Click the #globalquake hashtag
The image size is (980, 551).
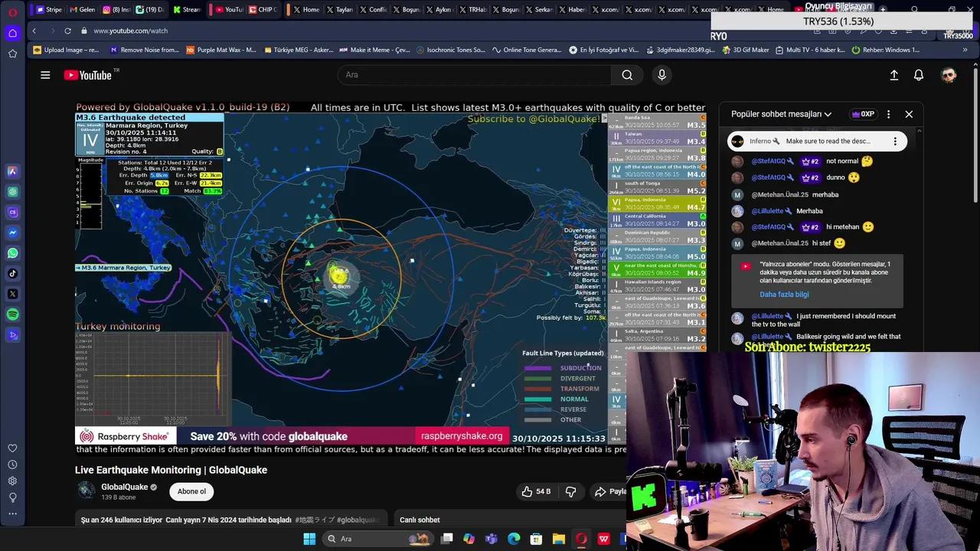pyautogui.click(x=357, y=520)
